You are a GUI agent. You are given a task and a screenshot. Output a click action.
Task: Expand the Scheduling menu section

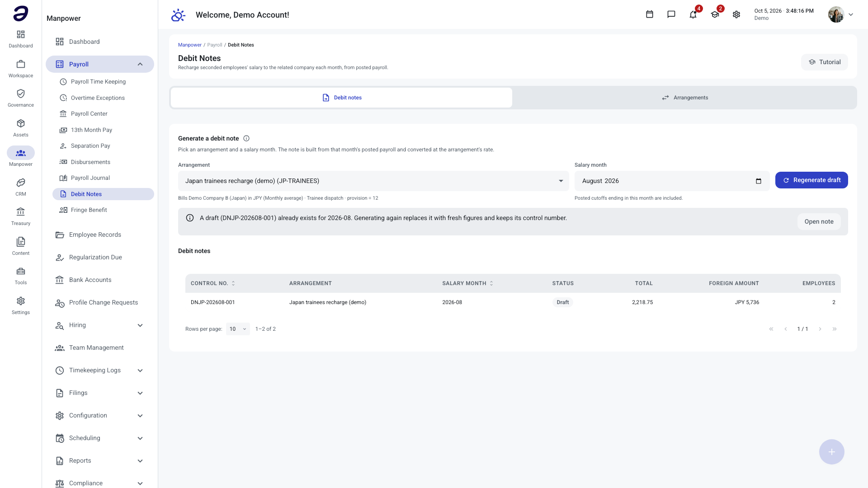[x=140, y=438]
